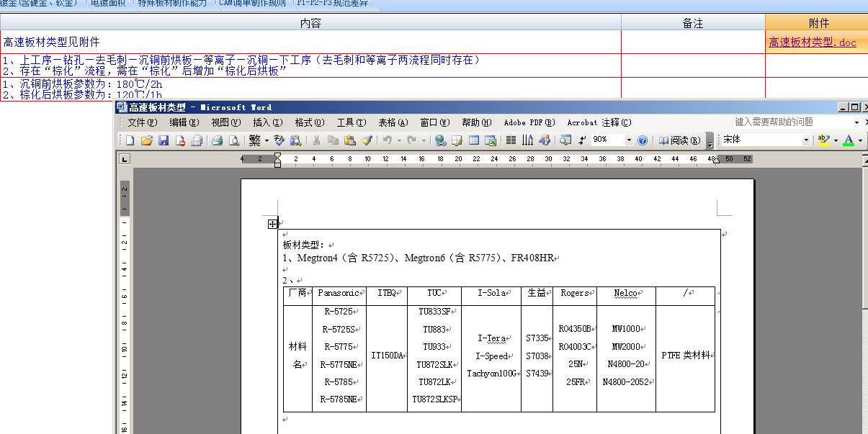868x434 pixels.
Task: Open the 90% zoom dropdown
Action: pyautogui.click(x=629, y=140)
